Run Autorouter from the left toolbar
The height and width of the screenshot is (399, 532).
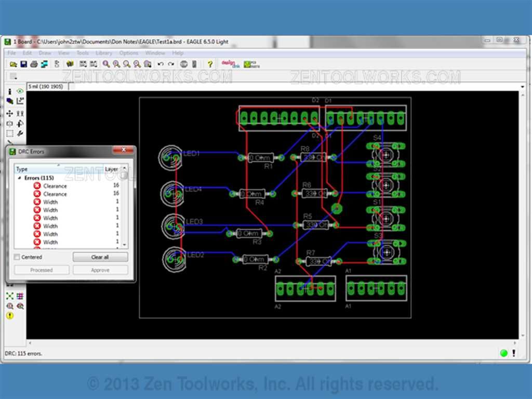click(20, 296)
